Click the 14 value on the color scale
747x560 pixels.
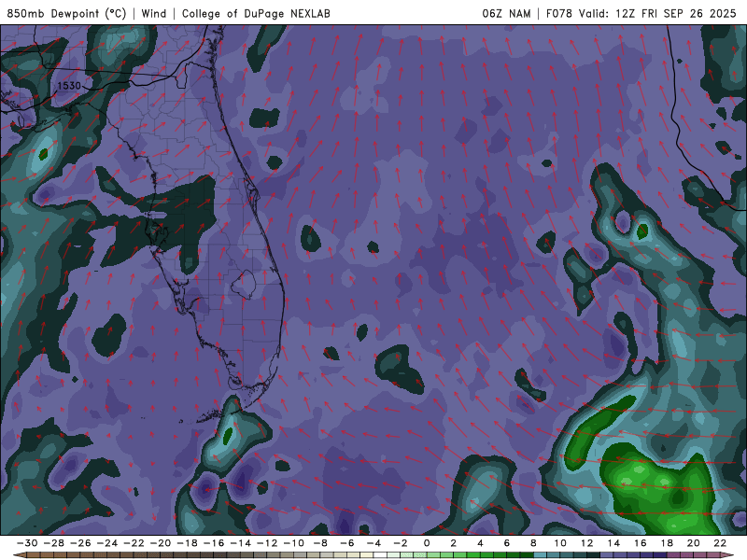coord(613,543)
